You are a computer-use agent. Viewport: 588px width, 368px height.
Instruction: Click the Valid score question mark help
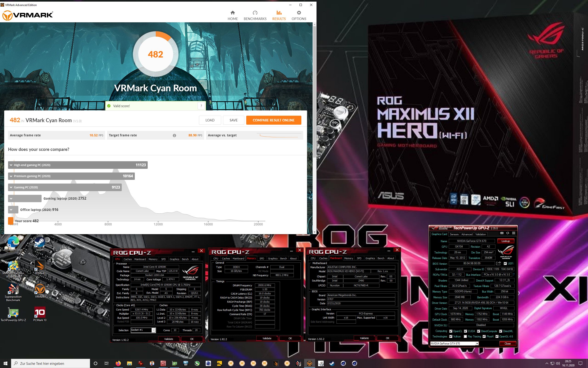pyautogui.click(x=201, y=106)
